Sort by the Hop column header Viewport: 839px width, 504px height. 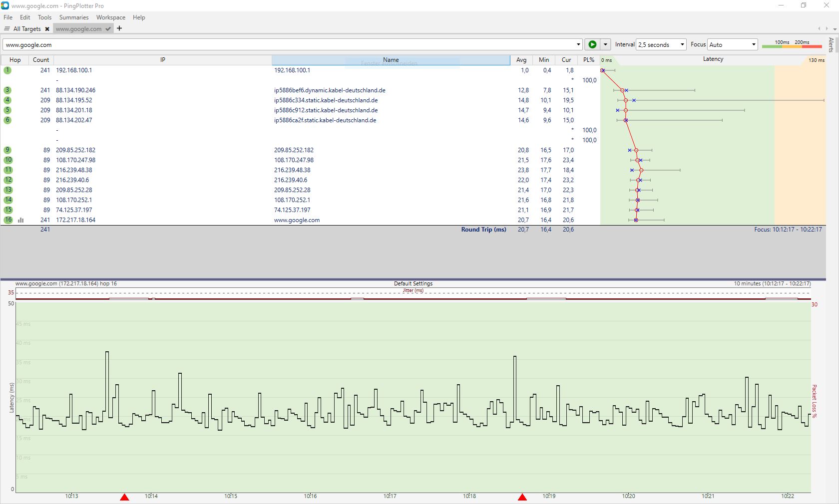pyautogui.click(x=15, y=59)
